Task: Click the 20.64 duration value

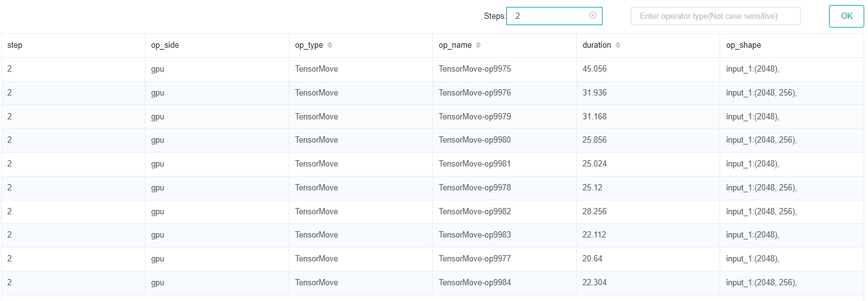Action: pos(593,259)
